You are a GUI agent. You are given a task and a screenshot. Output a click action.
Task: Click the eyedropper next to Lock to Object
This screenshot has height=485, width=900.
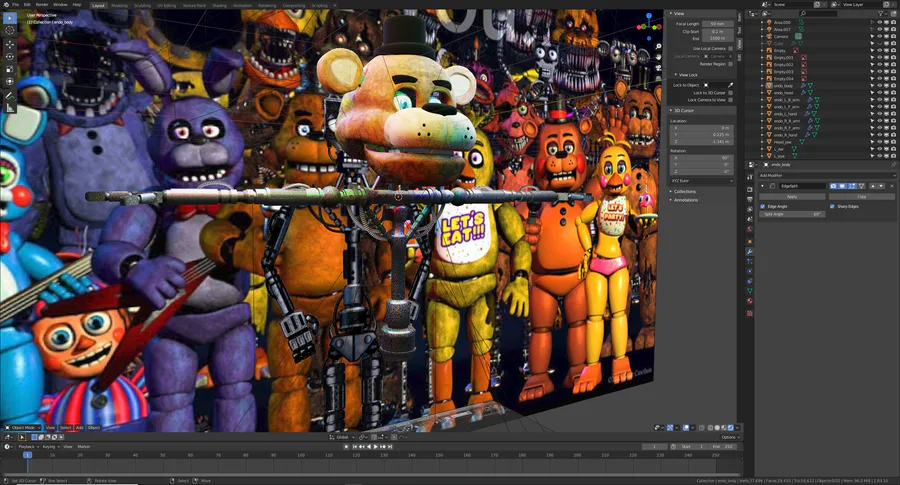731,85
